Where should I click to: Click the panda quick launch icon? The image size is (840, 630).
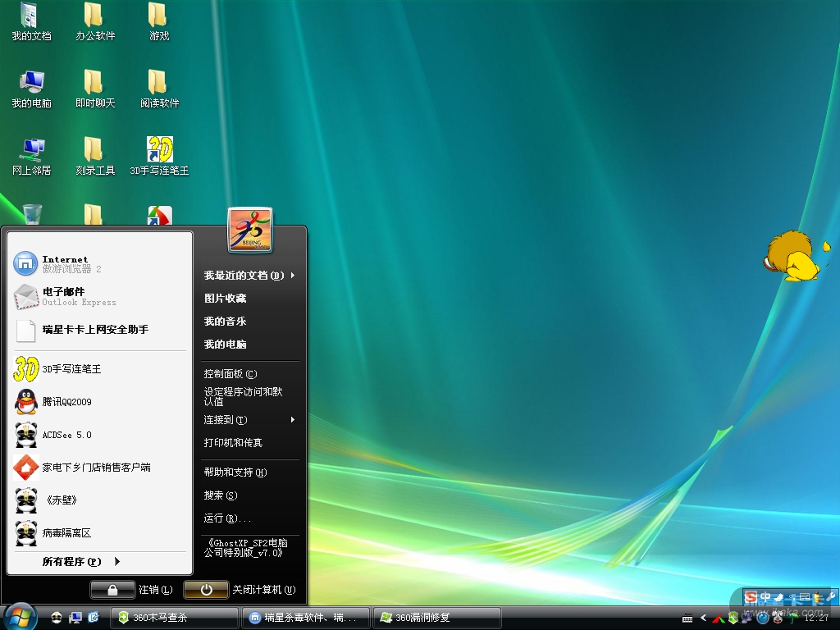(57, 618)
